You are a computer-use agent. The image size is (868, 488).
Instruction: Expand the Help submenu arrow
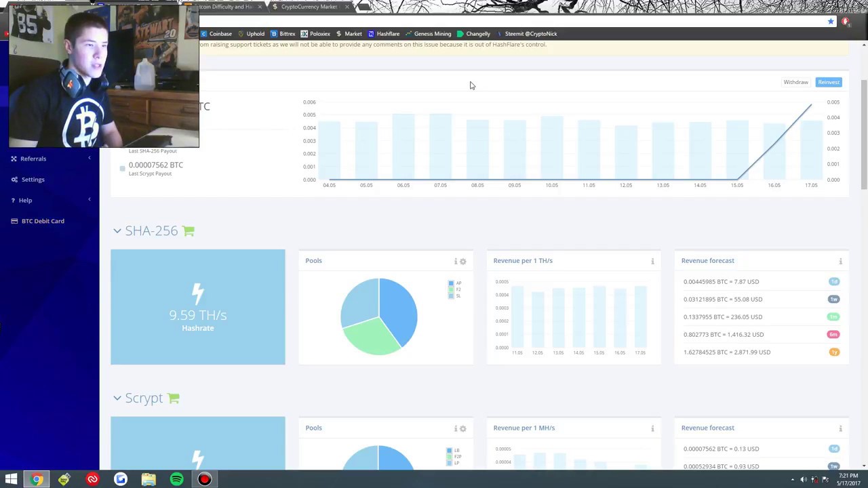pos(89,200)
